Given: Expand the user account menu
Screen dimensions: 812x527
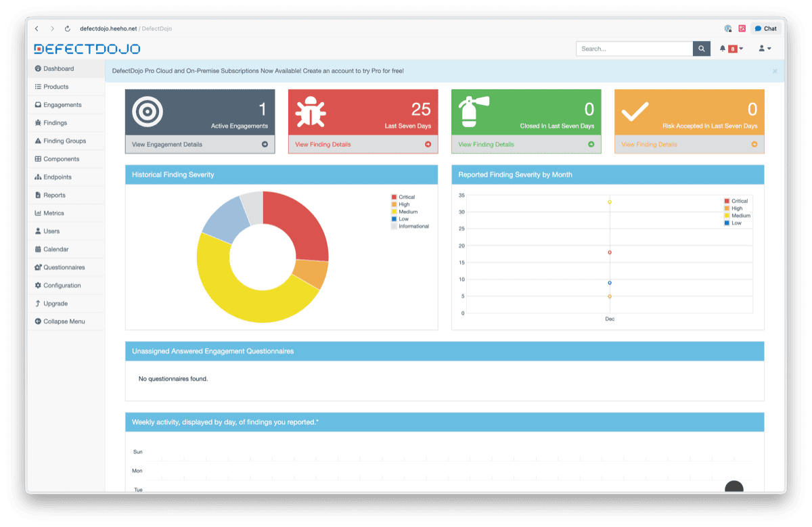Looking at the screenshot, I should 765,49.
